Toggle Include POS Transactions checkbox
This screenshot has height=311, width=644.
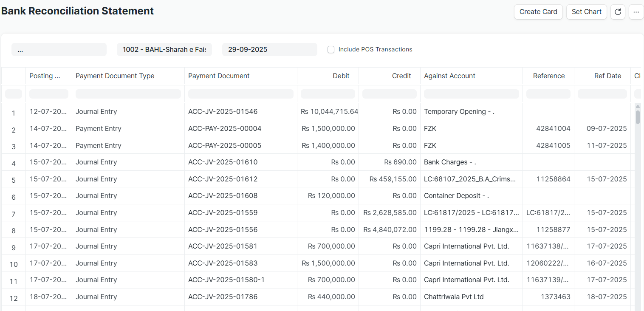[331, 50]
